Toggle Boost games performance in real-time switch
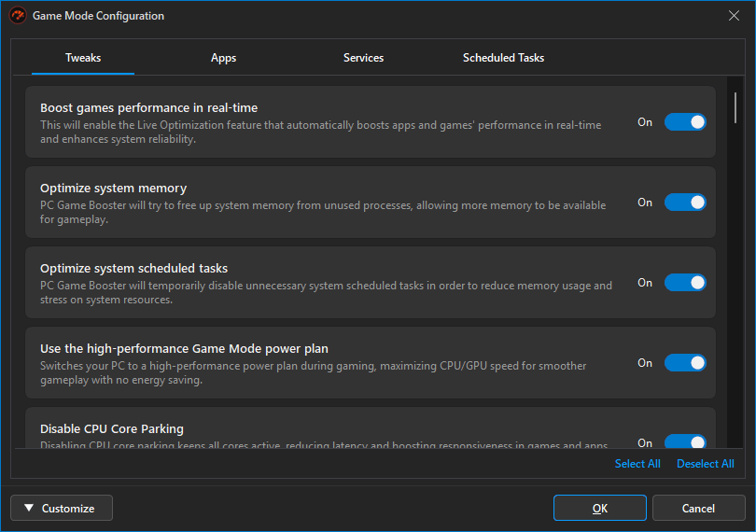The height and width of the screenshot is (532, 756). [685, 122]
